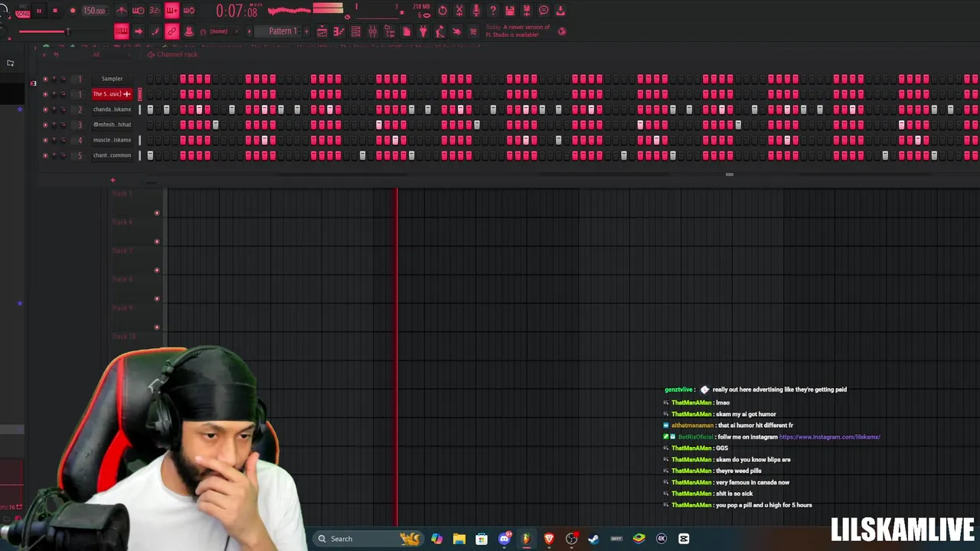Screen dimensions: 980x551
Task: Open the piano roll icon
Action: [x=339, y=31]
